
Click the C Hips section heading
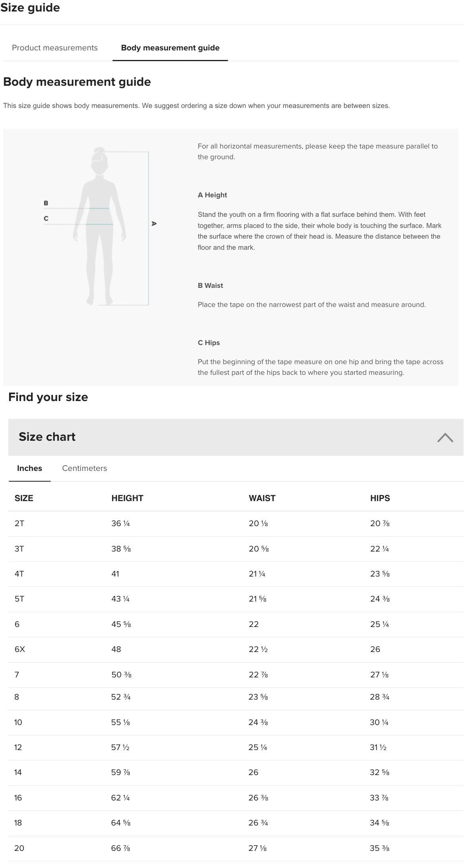coord(209,342)
